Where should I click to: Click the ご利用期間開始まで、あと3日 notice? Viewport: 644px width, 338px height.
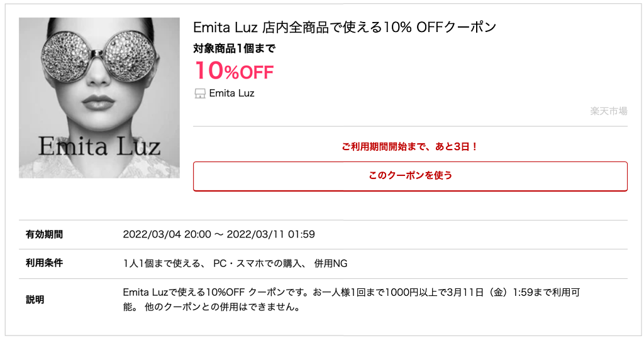tap(410, 146)
